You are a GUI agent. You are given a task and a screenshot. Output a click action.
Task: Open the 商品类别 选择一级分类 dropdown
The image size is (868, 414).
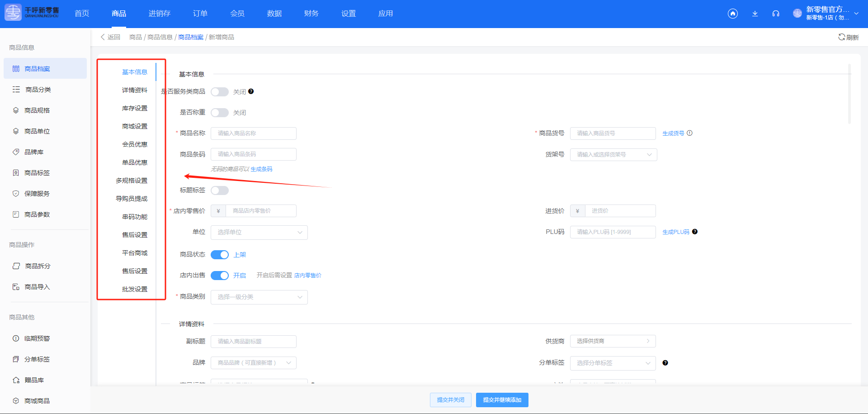(259, 297)
